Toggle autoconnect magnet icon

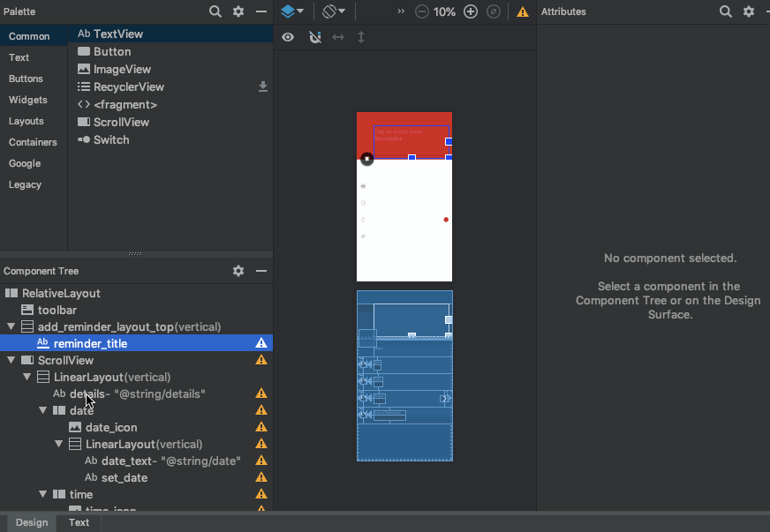314,37
